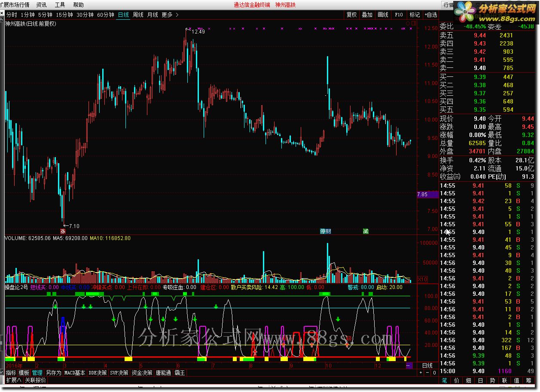Click the 复权 button
Screen dimensions: 540x392
[x=352, y=15]
